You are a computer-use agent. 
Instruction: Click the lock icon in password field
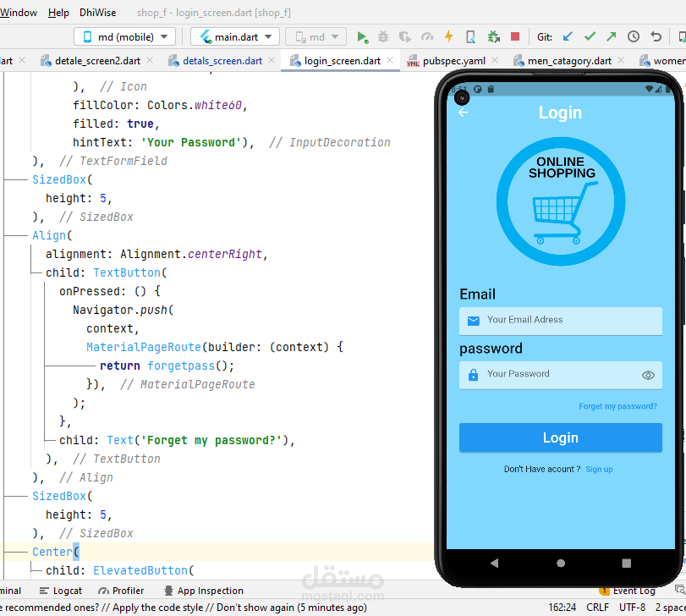pos(473,375)
